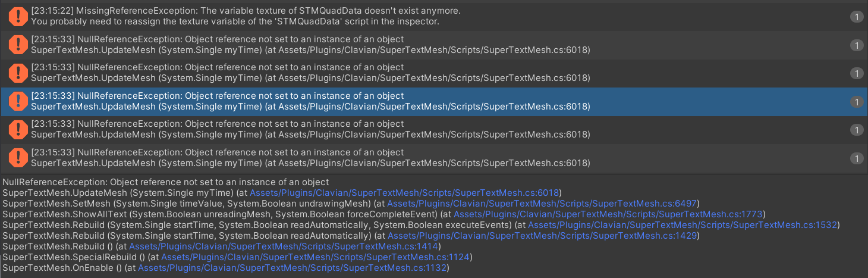Screen dimensions: 868x278
Task: Click count badge on the highlighted row
Action: [x=856, y=102]
